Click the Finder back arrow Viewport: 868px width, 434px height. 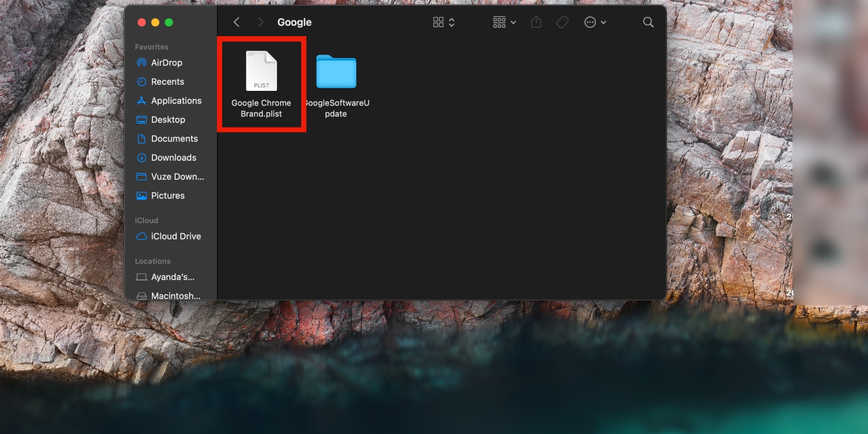[x=237, y=22]
